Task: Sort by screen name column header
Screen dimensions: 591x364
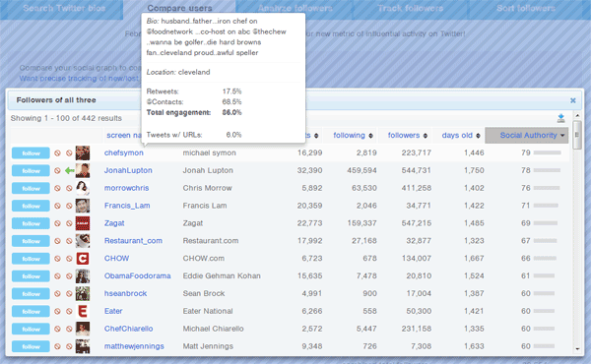Action: point(124,136)
